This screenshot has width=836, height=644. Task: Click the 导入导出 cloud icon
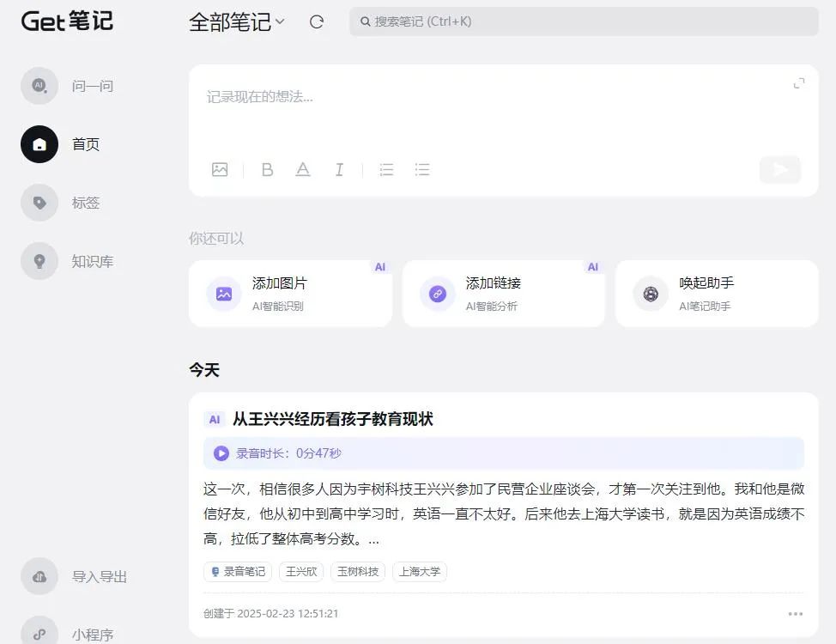point(39,576)
